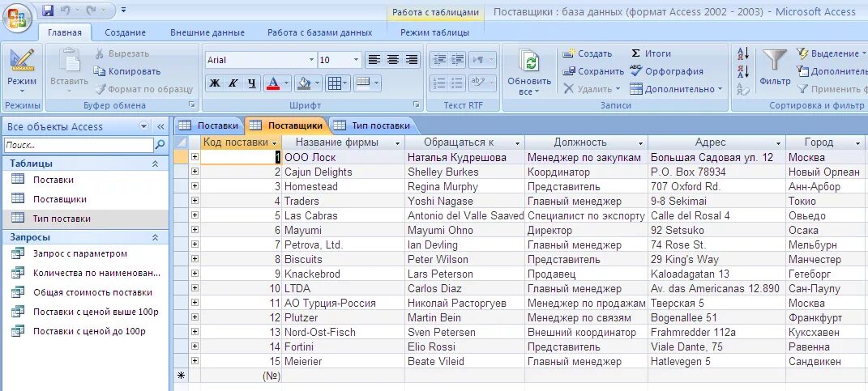
Task: Sort descending with the Я-А arrow icon
Action: click(743, 71)
